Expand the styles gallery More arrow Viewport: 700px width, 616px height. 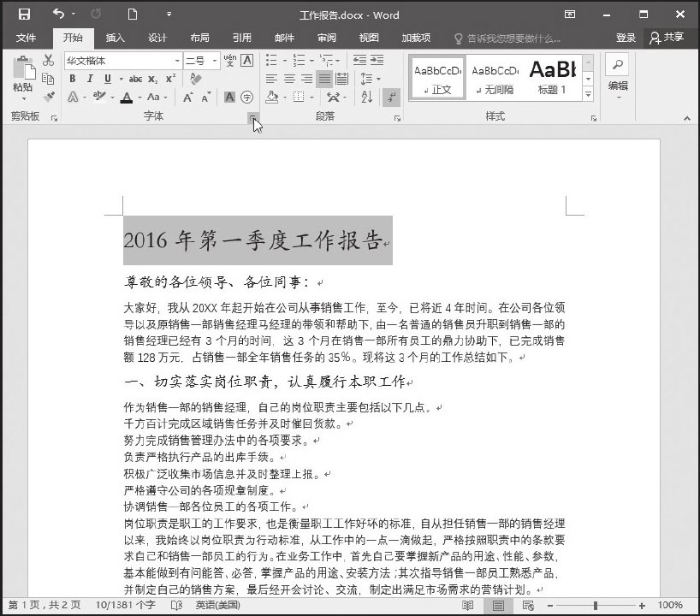pos(588,94)
